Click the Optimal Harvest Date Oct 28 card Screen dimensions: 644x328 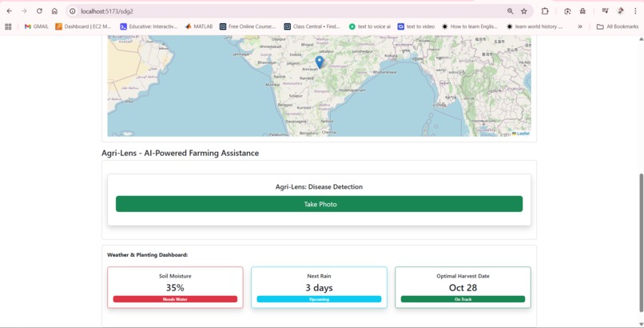coord(463,287)
